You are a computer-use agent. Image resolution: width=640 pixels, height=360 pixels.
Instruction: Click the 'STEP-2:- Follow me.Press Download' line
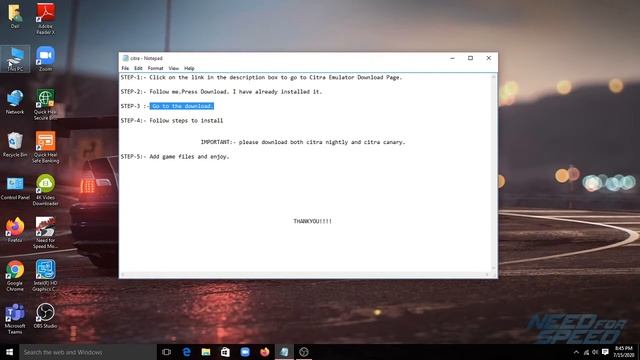click(x=221, y=92)
